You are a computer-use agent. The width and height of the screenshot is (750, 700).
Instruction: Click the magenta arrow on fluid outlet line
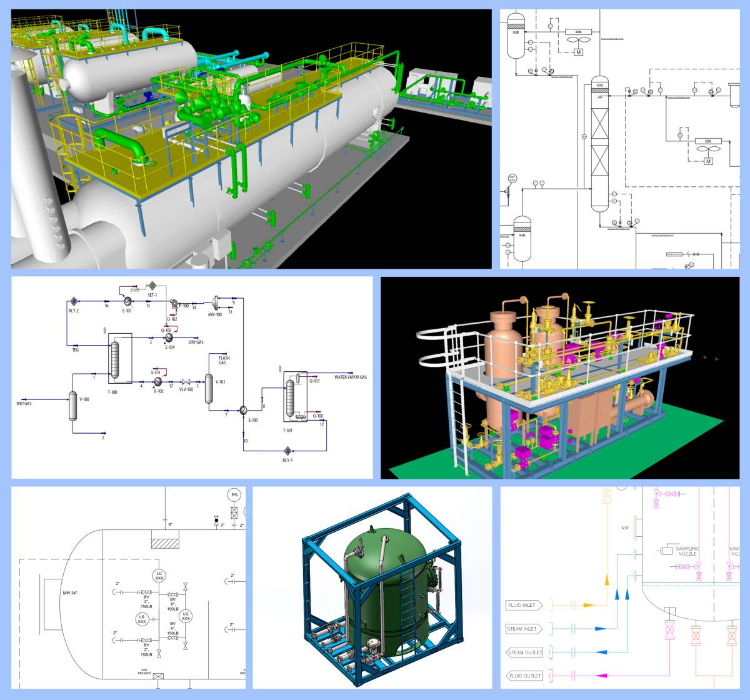[x=601, y=676]
